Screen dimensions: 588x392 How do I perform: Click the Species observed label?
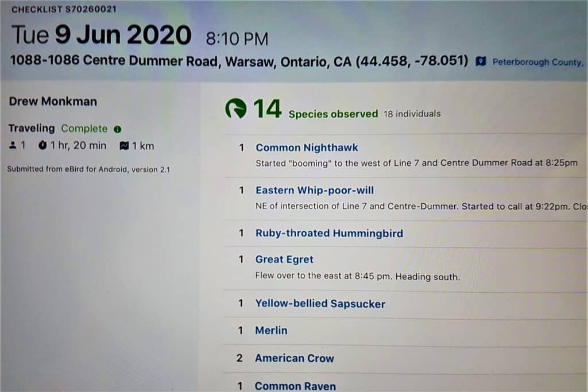[x=334, y=114]
